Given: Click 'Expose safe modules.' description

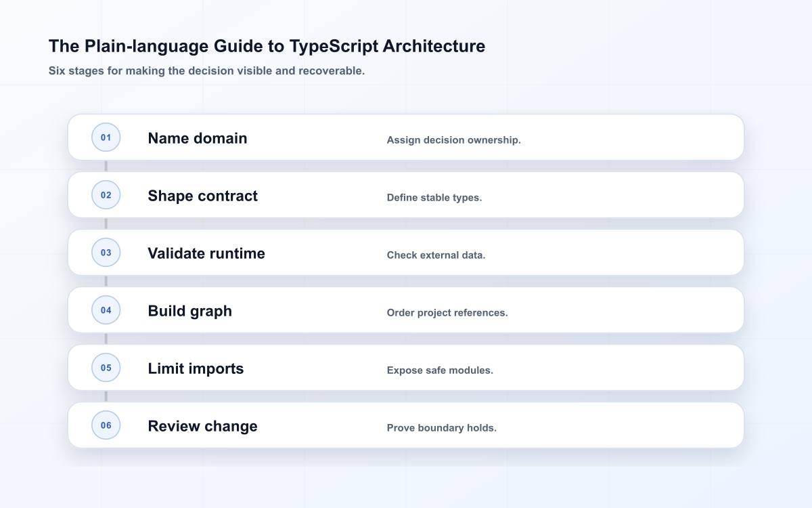Looking at the screenshot, I should [440, 371].
